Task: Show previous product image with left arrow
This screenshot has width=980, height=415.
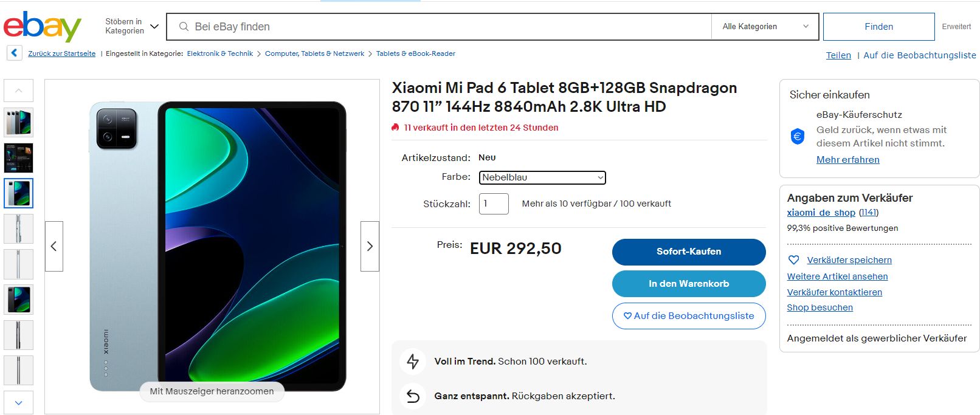Action: [54, 246]
